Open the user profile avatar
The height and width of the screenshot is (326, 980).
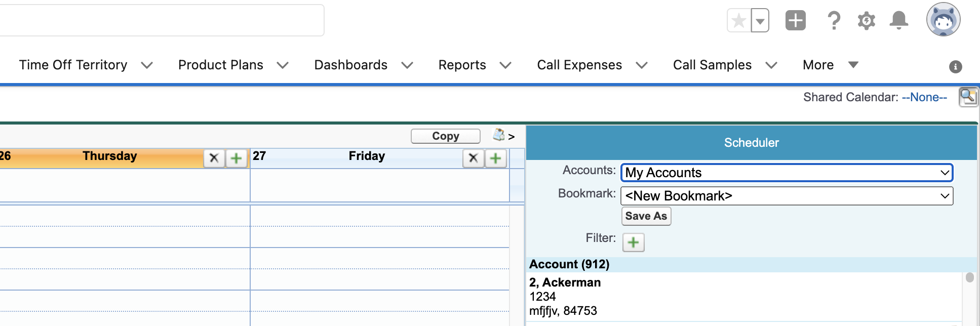click(943, 20)
